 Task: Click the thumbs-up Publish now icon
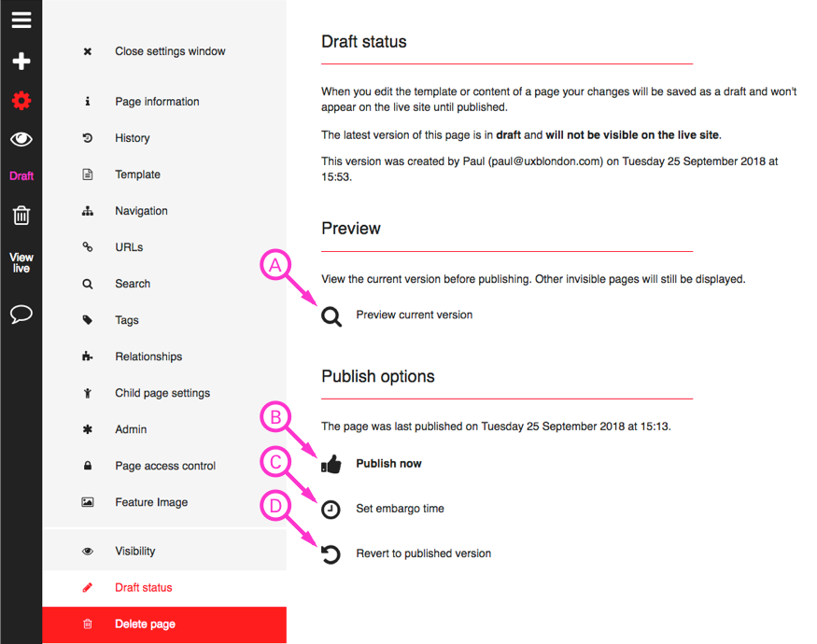pos(331,464)
